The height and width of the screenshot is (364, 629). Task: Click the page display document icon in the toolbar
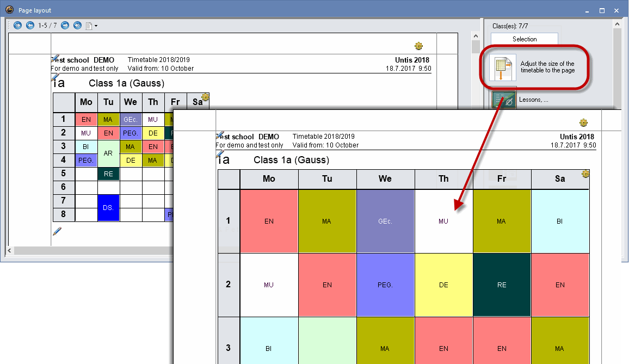point(89,26)
